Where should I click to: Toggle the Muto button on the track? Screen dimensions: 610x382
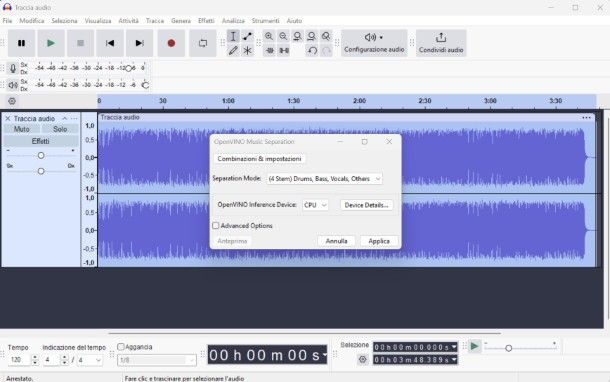point(21,129)
